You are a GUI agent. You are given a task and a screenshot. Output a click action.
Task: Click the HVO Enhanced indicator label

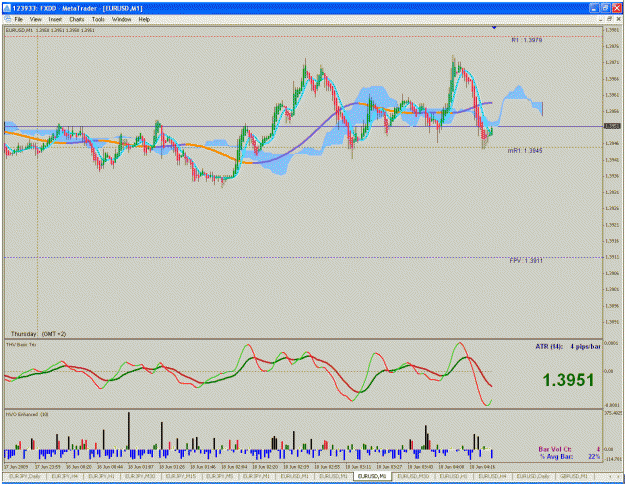click(27, 415)
